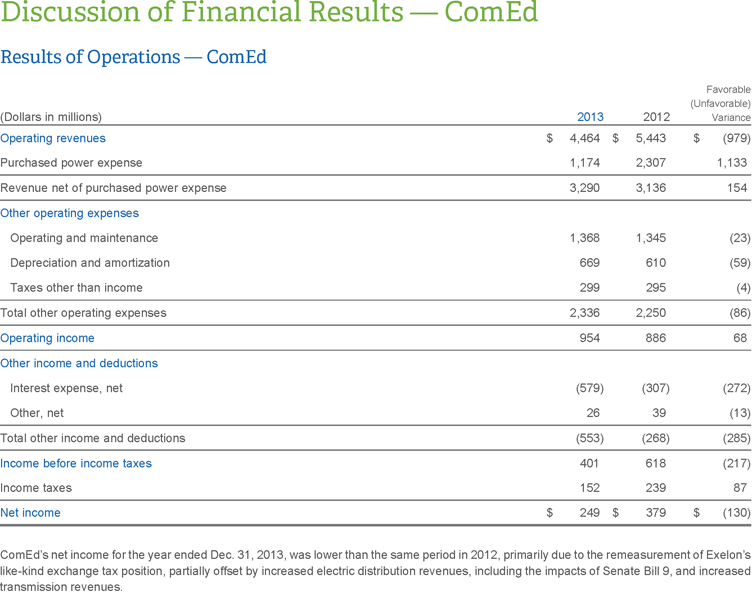Viewport: 752px width, 601px height.
Task: Click the 'Operating revenues' row label
Action: [52, 138]
